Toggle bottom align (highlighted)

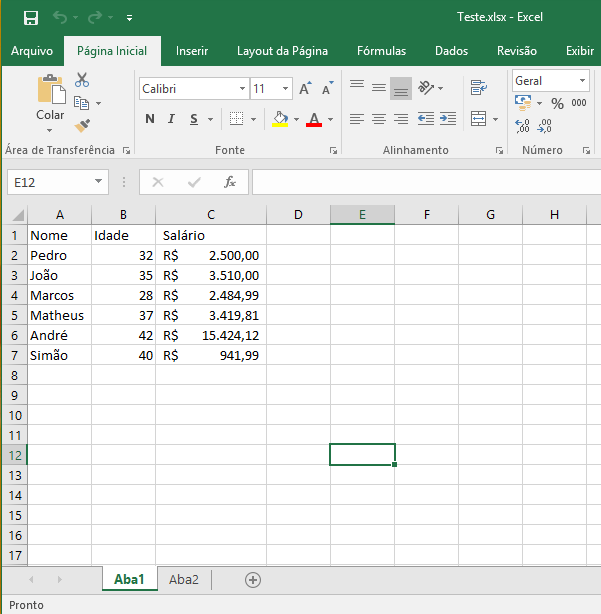click(401, 88)
